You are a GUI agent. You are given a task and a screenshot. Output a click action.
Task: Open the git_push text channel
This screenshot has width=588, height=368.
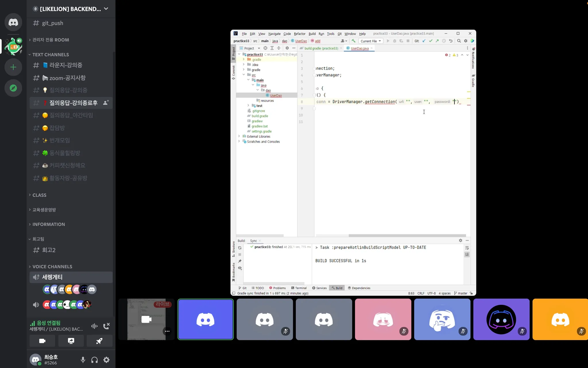[x=53, y=23]
